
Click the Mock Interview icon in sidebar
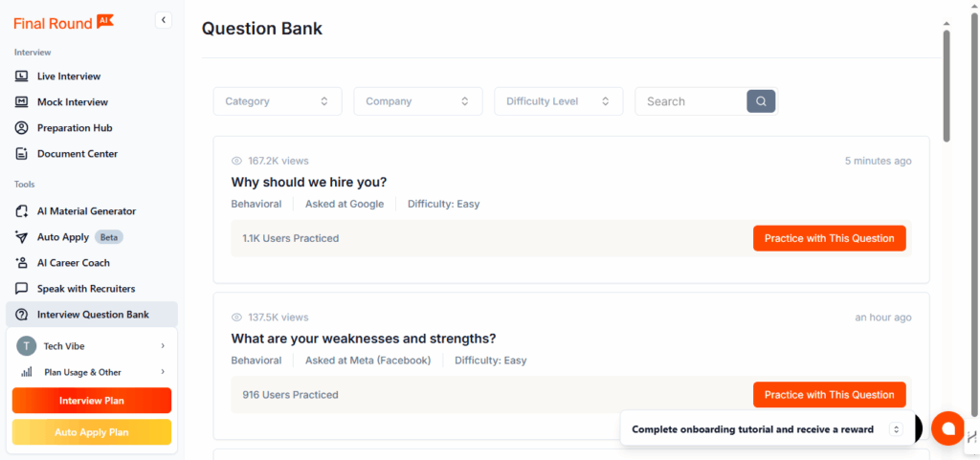(x=21, y=102)
